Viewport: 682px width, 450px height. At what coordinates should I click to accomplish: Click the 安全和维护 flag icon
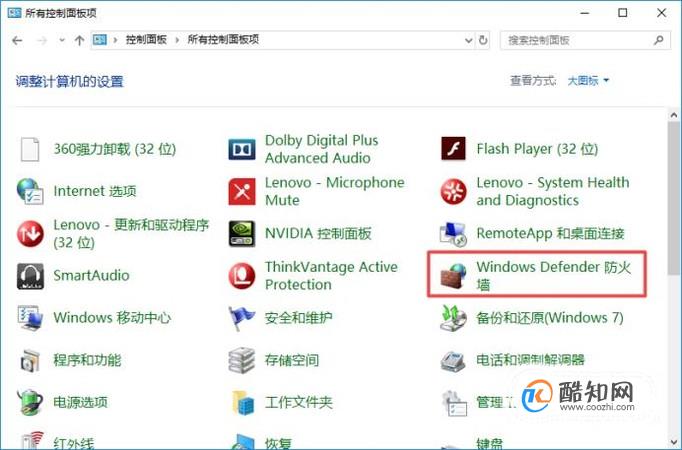pyautogui.click(x=242, y=318)
